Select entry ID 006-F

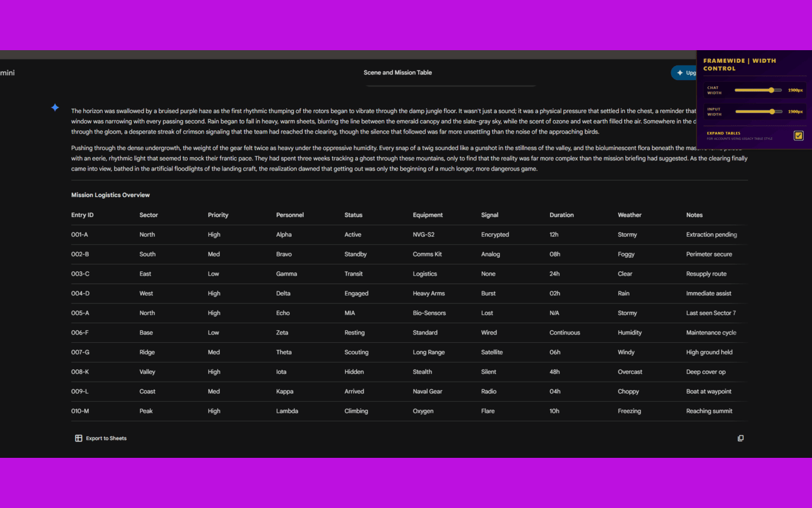click(x=80, y=333)
